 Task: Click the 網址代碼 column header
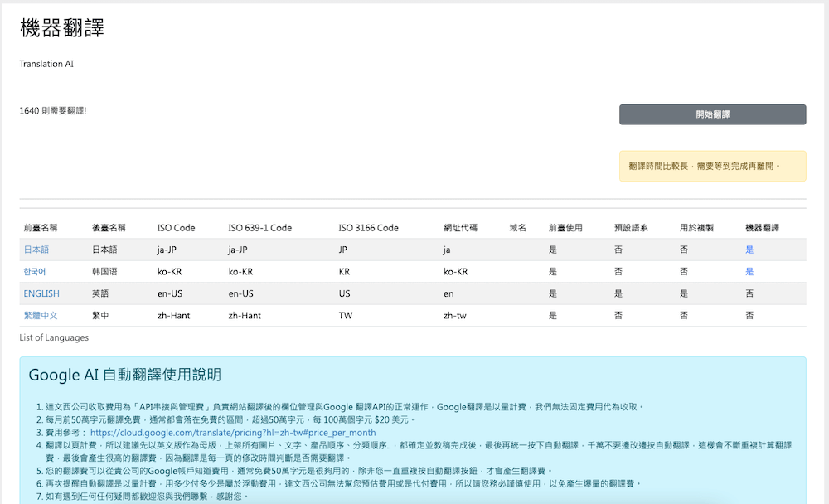point(460,228)
